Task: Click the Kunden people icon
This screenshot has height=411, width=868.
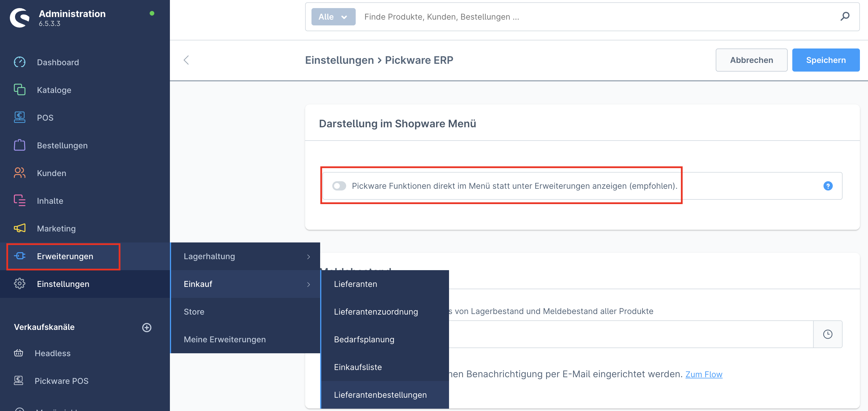Action: [x=20, y=173]
